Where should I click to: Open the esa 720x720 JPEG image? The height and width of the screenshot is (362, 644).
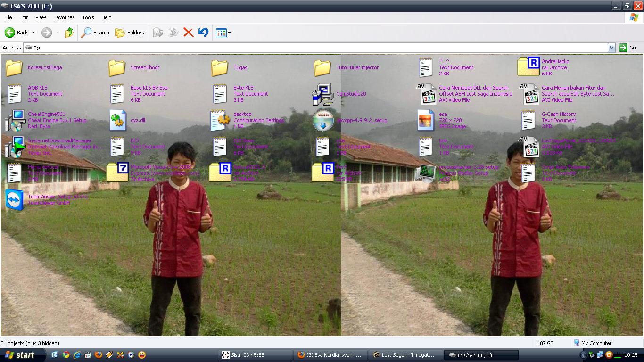425,120
